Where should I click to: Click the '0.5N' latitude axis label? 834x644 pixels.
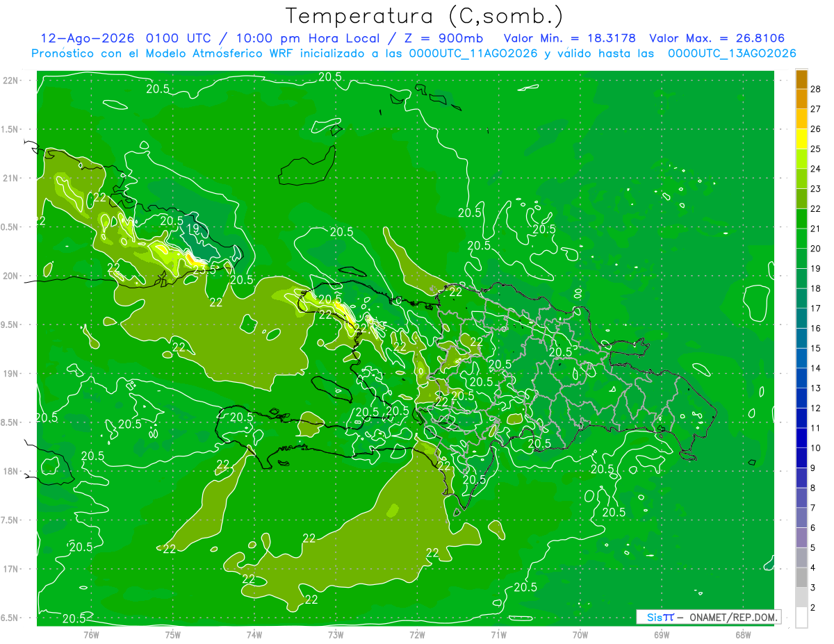(x=11, y=227)
